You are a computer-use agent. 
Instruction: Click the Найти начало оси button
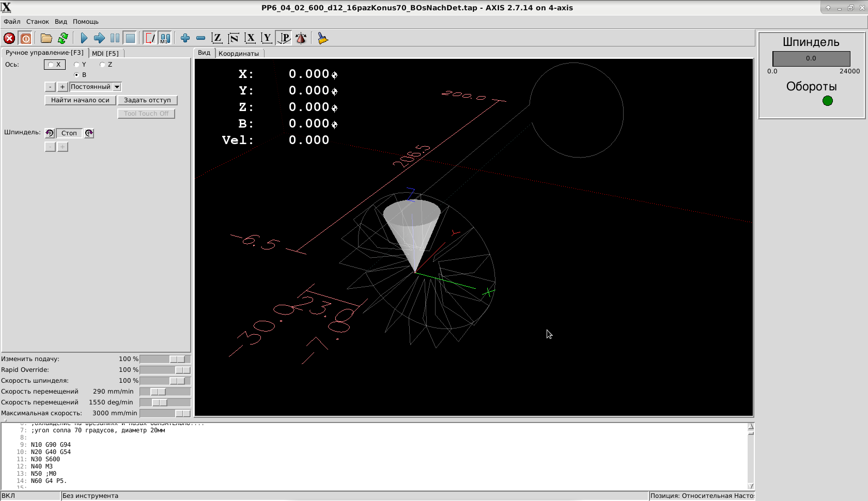[80, 100]
